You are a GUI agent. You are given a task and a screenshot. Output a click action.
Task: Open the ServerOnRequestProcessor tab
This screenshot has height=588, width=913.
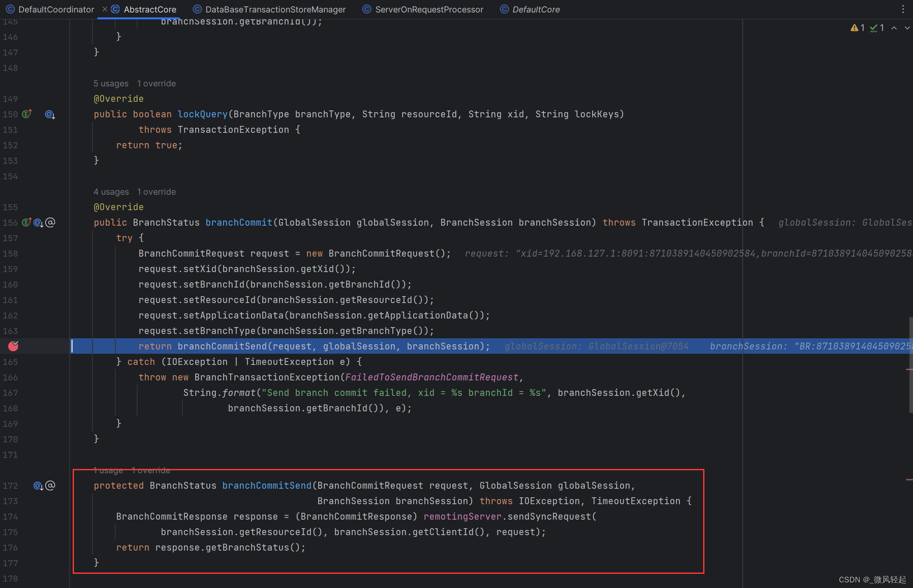tap(423, 9)
